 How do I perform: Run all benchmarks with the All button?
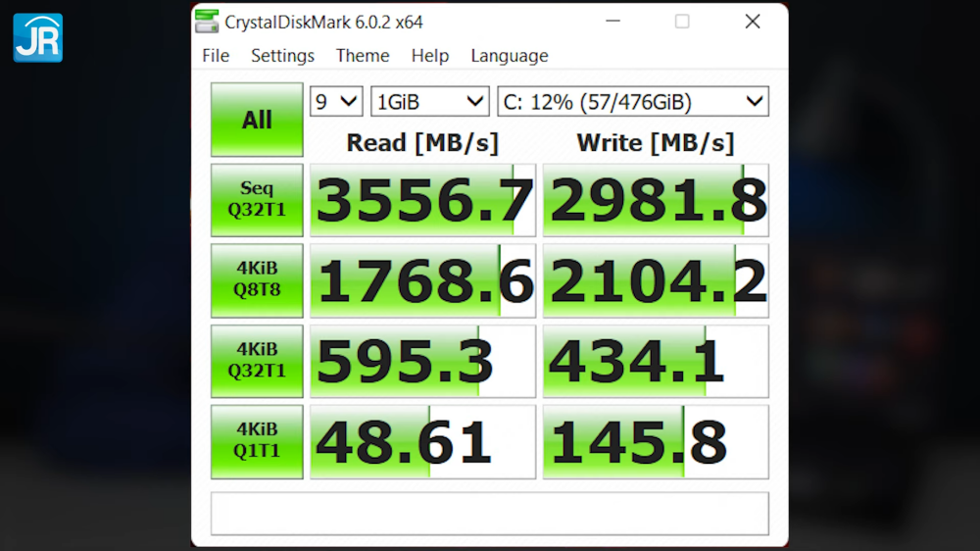pyautogui.click(x=257, y=120)
